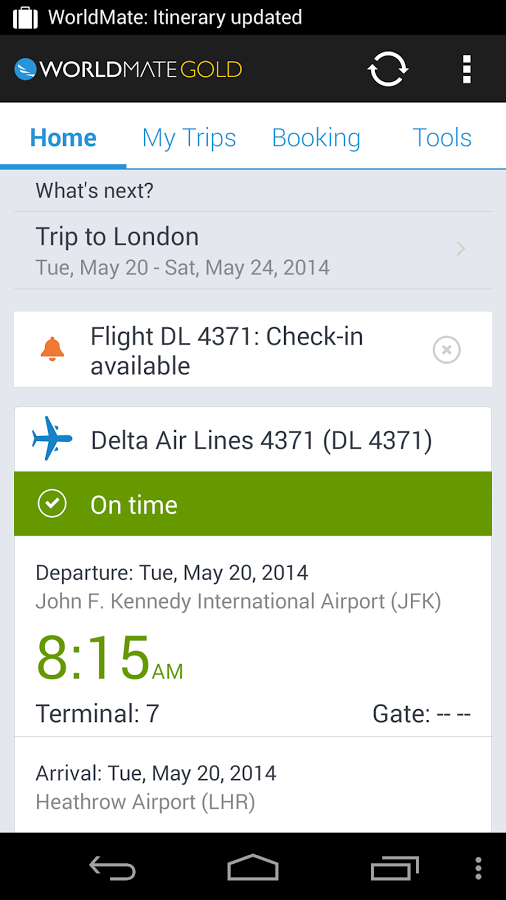Dismiss the check-in available alert

(447, 350)
